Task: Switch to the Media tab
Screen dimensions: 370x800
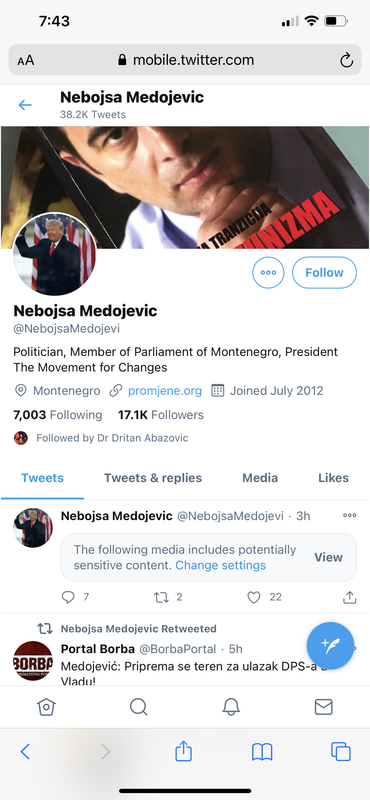Action: click(260, 478)
